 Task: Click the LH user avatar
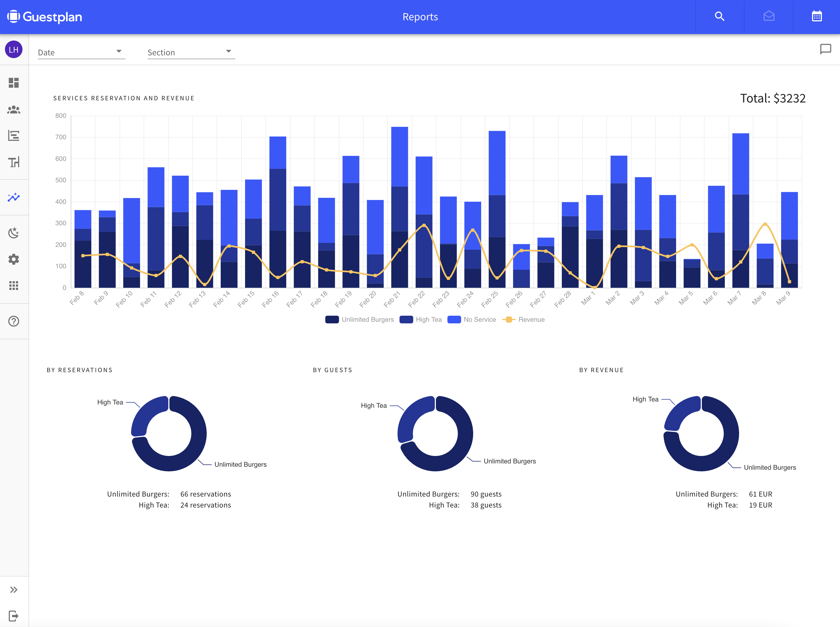(x=14, y=50)
